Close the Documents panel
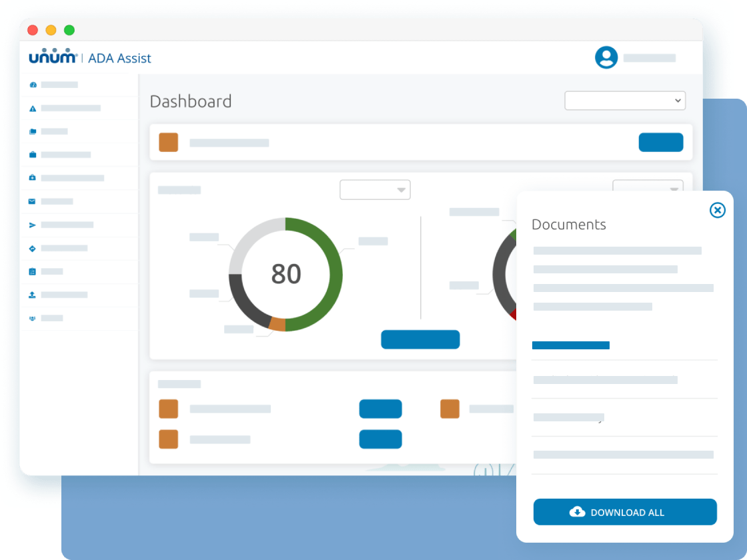Image resolution: width=747 pixels, height=560 pixels. [717, 211]
